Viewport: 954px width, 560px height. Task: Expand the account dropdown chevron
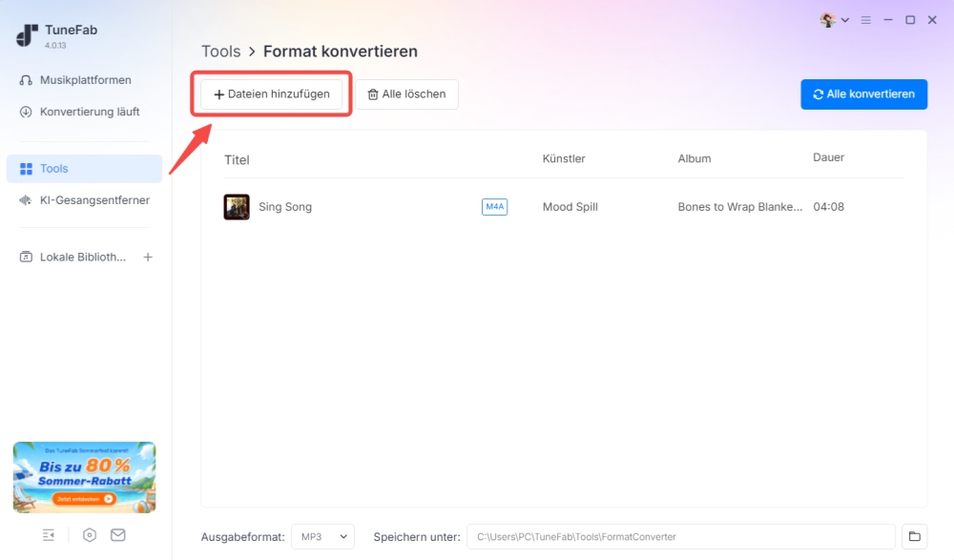(845, 20)
